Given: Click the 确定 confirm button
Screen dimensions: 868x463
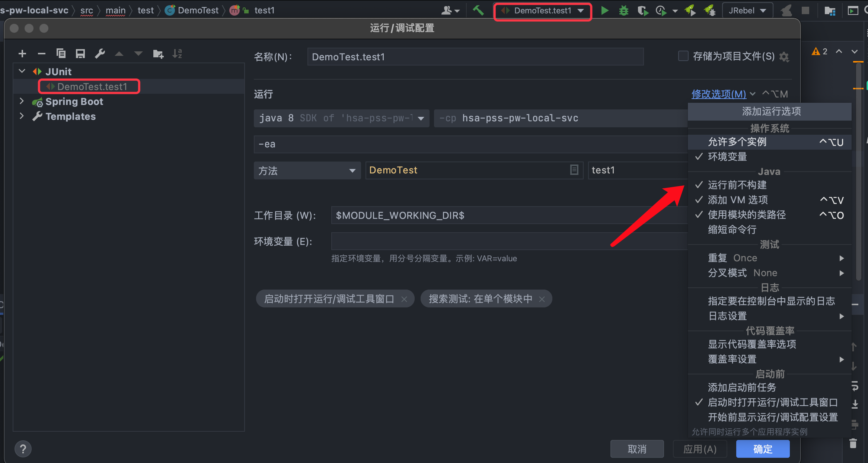Looking at the screenshot, I should [763, 449].
